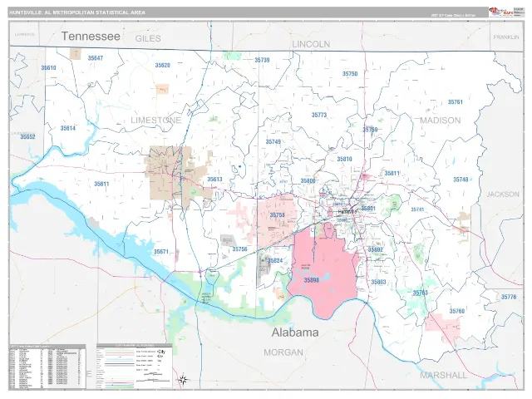Select ZIP code 35801
532x399 pixels.
pyautogui.click(x=368, y=208)
